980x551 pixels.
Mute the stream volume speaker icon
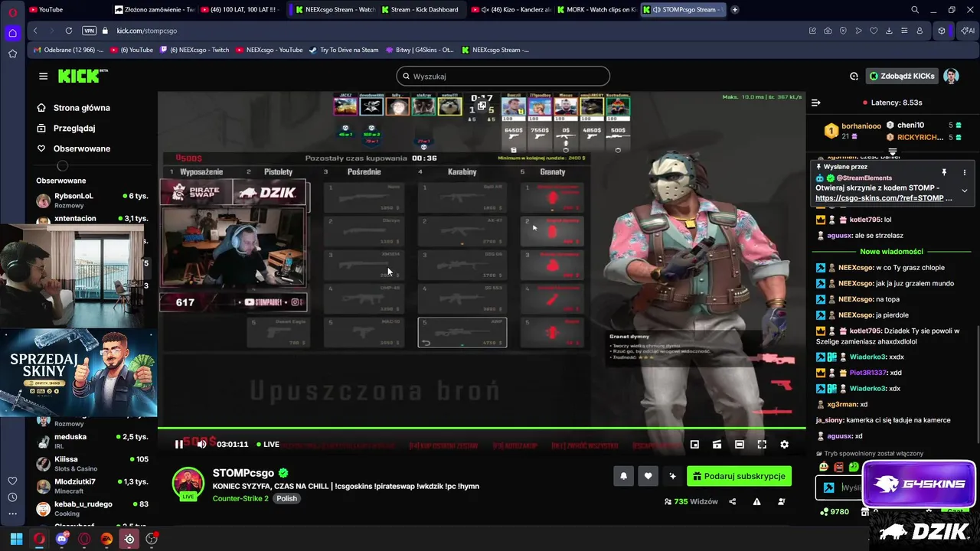tap(201, 444)
